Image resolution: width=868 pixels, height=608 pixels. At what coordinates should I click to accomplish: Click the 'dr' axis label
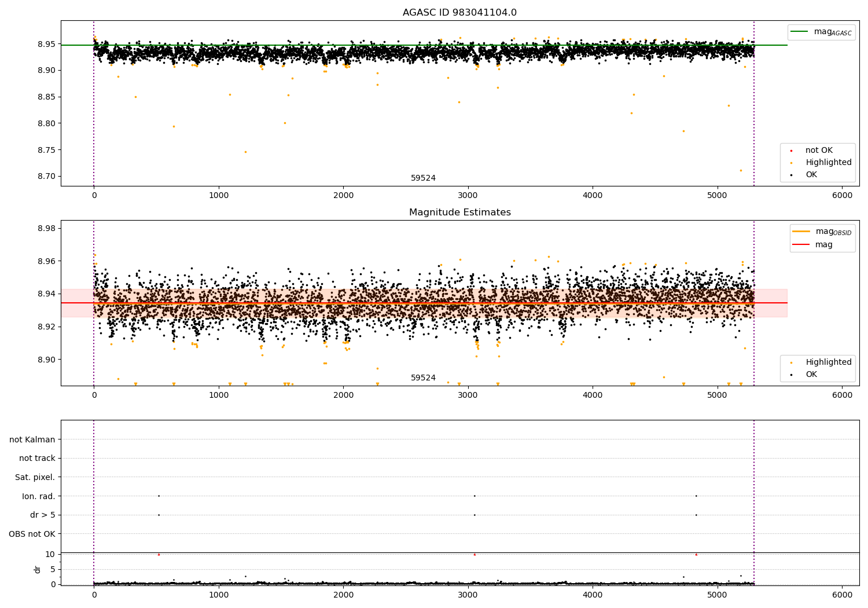coord(38,569)
